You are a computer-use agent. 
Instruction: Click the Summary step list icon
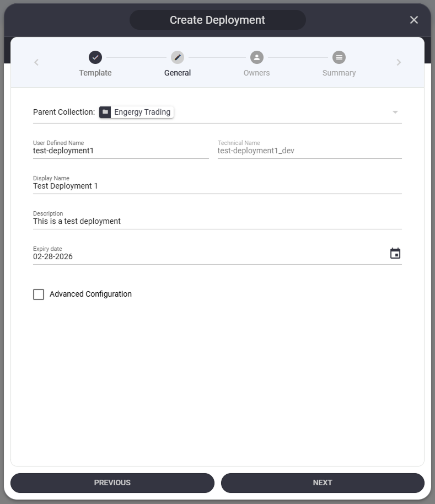pos(339,57)
